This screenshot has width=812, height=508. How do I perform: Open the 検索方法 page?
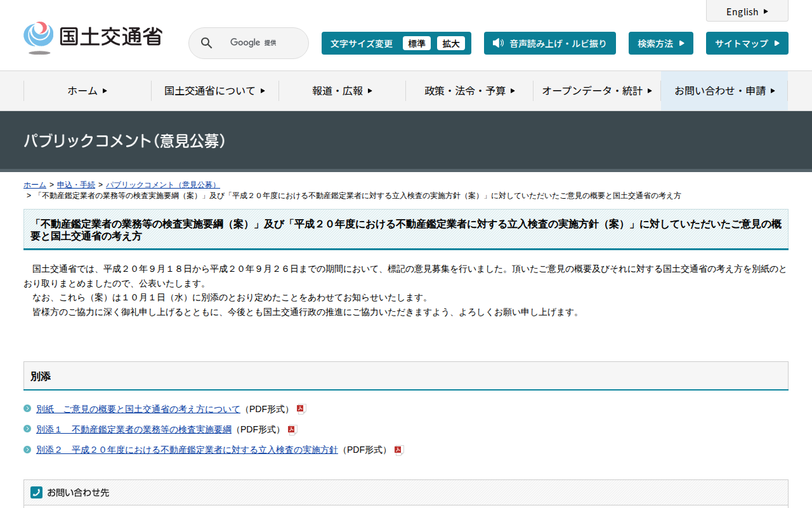pos(661,43)
